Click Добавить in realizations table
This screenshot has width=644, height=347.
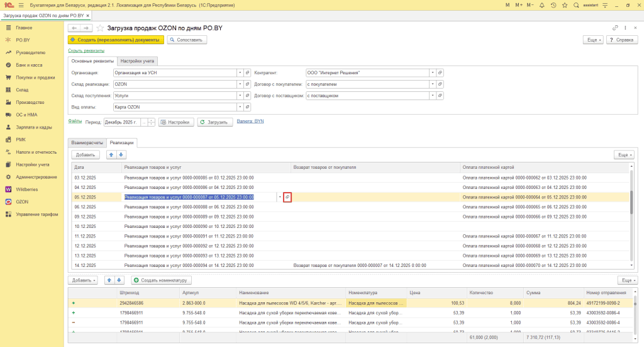pyautogui.click(x=86, y=155)
